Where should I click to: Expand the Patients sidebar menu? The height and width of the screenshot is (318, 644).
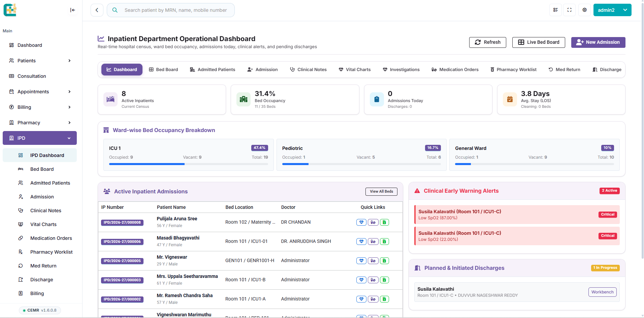(40, 61)
